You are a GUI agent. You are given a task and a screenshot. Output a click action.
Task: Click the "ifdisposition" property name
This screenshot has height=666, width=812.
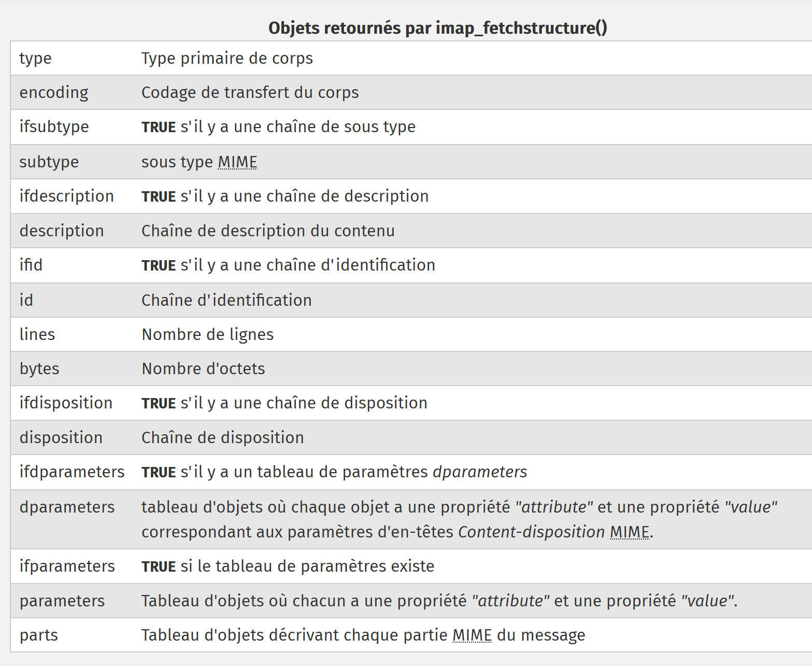[66, 403]
